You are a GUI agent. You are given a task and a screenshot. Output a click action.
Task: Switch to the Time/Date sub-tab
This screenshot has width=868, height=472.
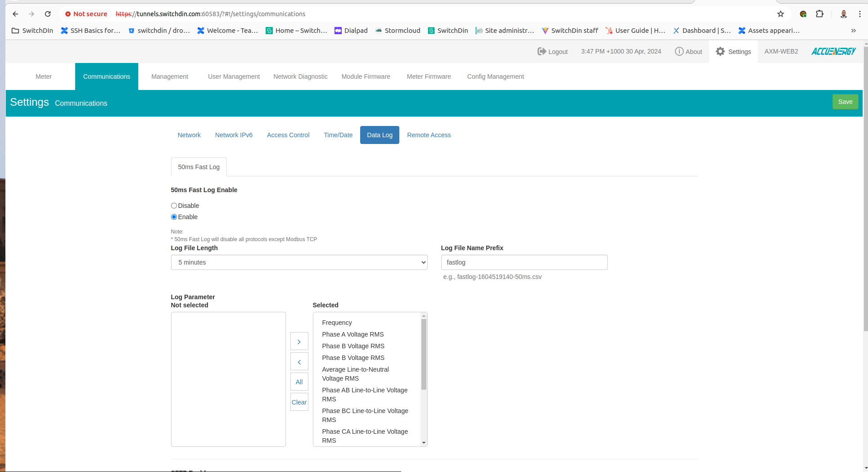coord(338,135)
